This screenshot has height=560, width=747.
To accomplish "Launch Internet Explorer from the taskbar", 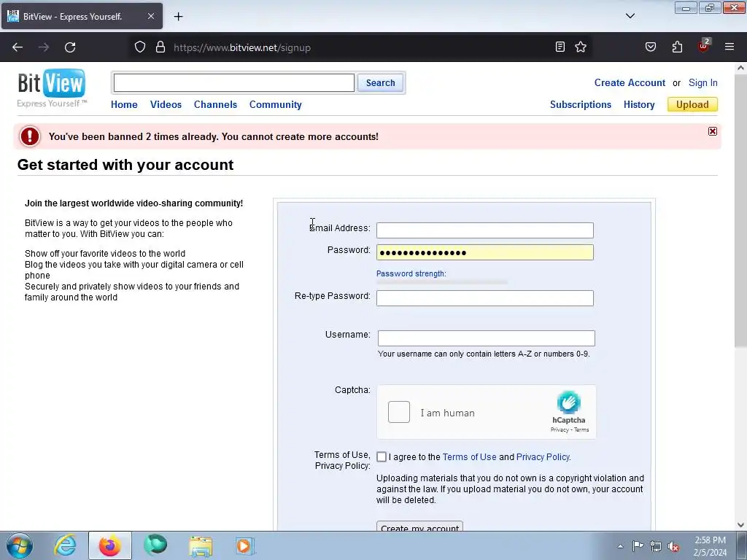I will 65,545.
